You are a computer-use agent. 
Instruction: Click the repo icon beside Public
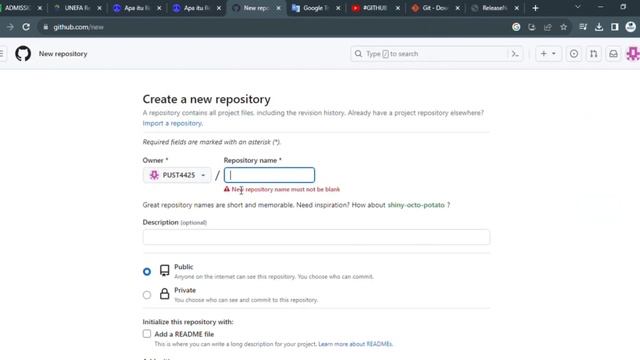tap(164, 270)
